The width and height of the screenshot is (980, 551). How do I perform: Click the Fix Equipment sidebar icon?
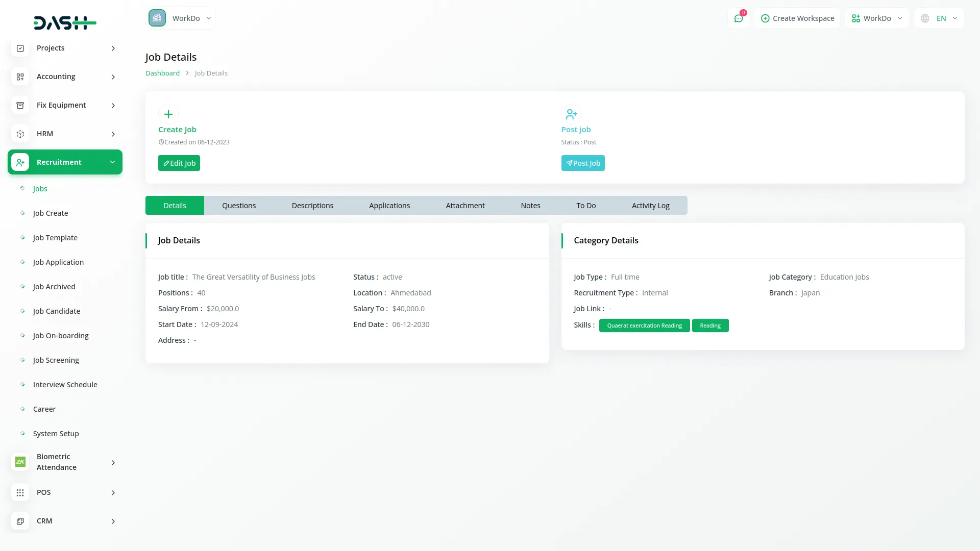(20, 105)
